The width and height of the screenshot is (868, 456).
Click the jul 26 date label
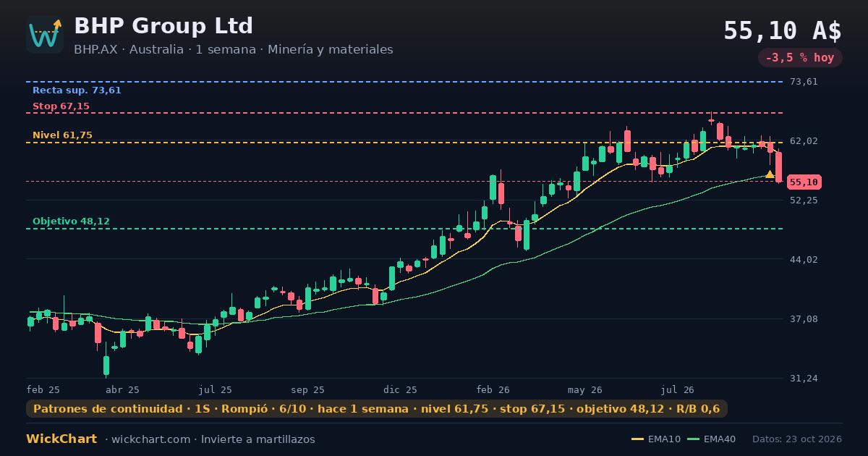(678, 389)
